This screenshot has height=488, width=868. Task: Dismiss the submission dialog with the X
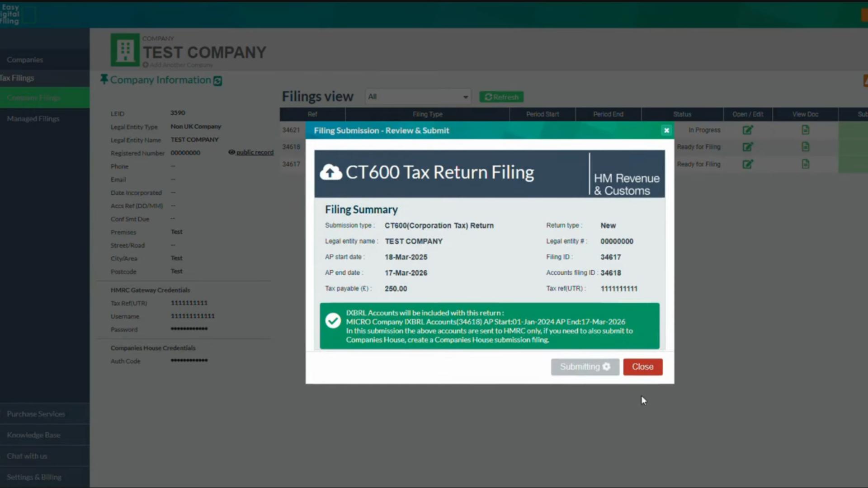[666, 130]
